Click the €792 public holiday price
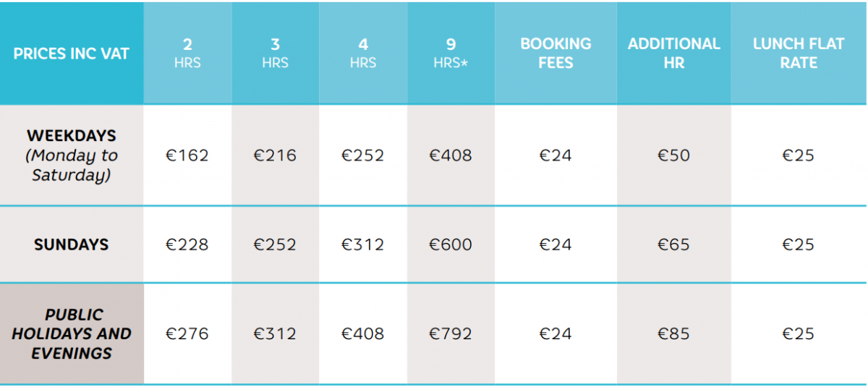The image size is (868, 387). click(451, 333)
